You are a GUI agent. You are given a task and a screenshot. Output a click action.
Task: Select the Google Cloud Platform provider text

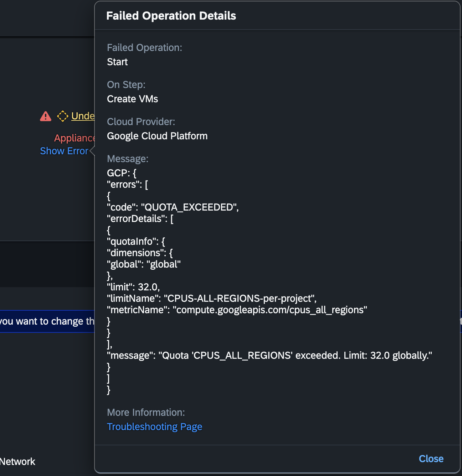click(157, 136)
